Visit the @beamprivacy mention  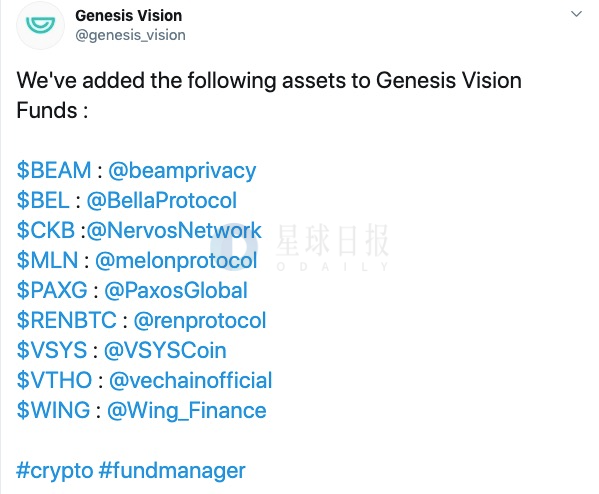(182, 171)
